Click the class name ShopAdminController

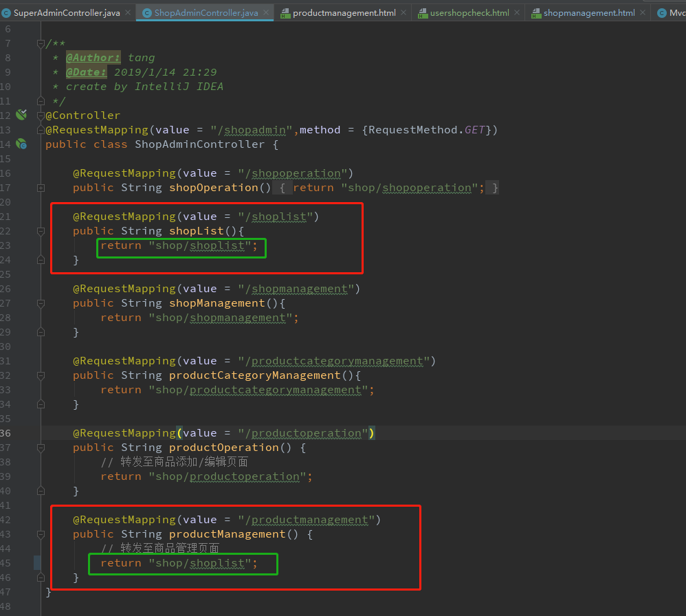click(199, 144)
